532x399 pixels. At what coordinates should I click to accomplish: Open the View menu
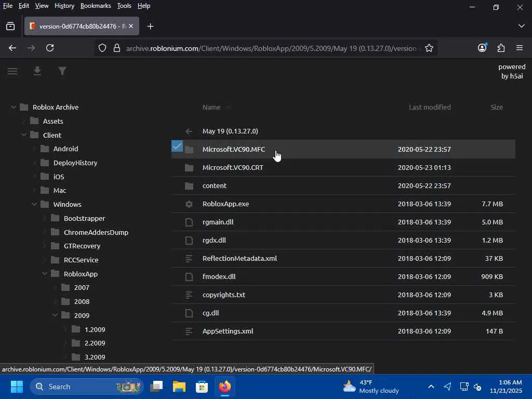pyautogui.click(x=42, y=6)
